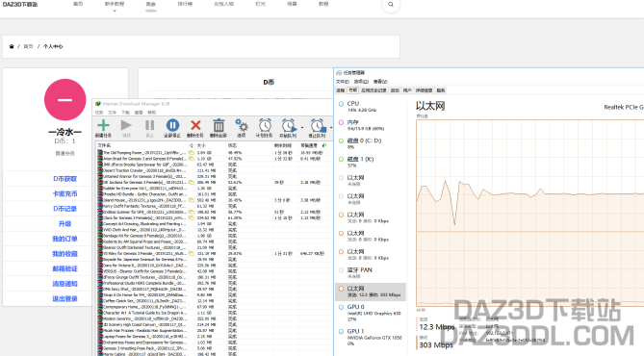Image resolution: width=644 pixels, height=356 pixels.
Task: Click 排行榜 in site navigation
Action: coord(185,4)
